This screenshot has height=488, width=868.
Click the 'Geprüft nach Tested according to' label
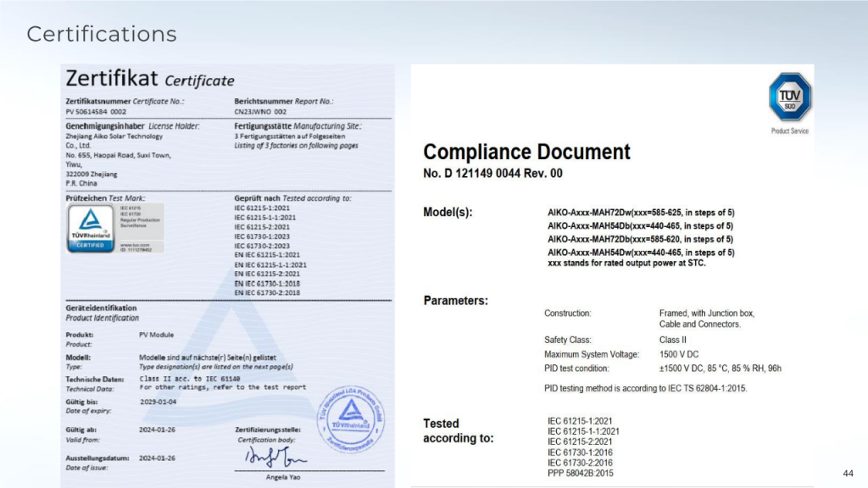[x=292, y=198]
